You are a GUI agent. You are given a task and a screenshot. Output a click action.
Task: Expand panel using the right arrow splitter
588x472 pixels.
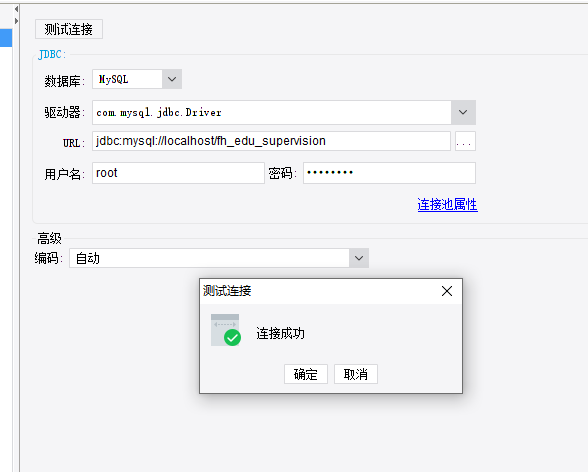click(x=16, y=21)
